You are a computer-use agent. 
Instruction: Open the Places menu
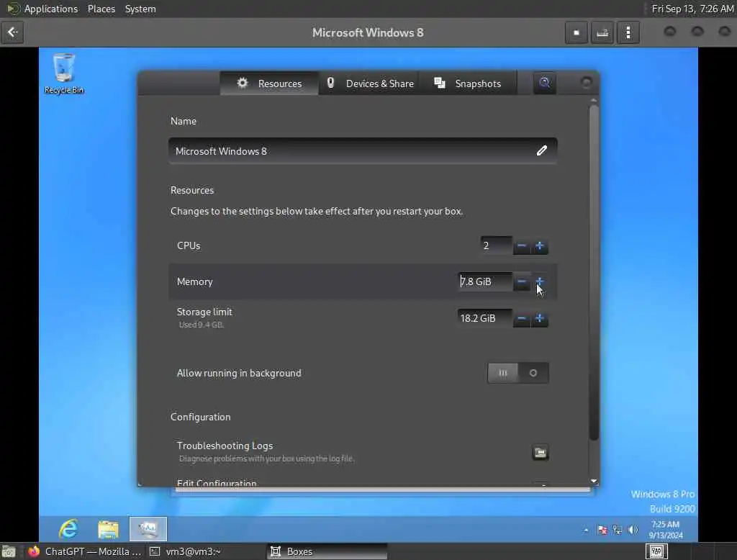[x=101, y=9]
